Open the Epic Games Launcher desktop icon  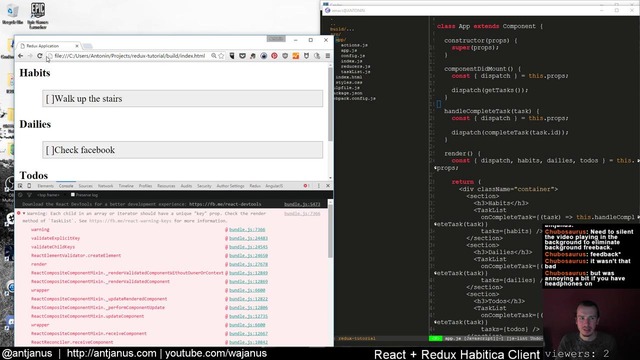click(x=38, y=16)
